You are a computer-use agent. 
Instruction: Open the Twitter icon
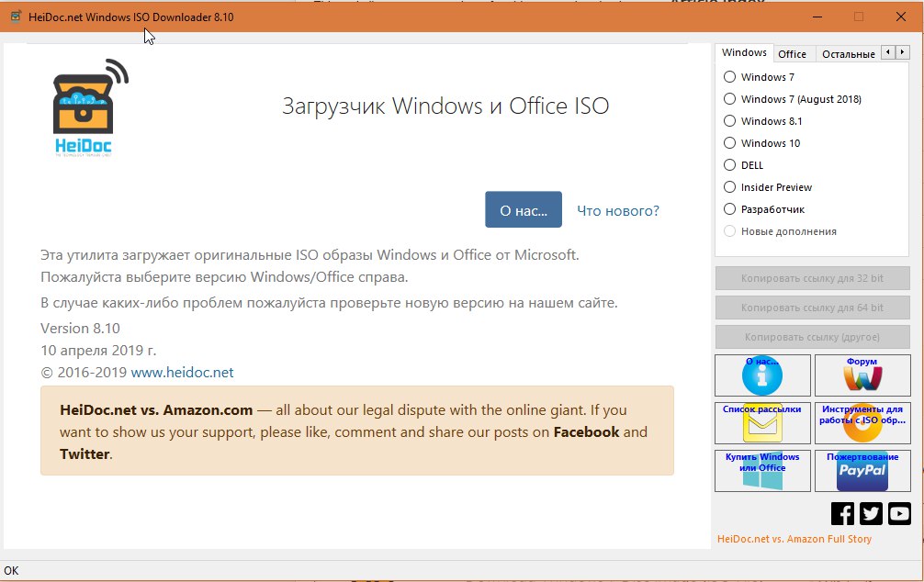[x=871, y=514]
